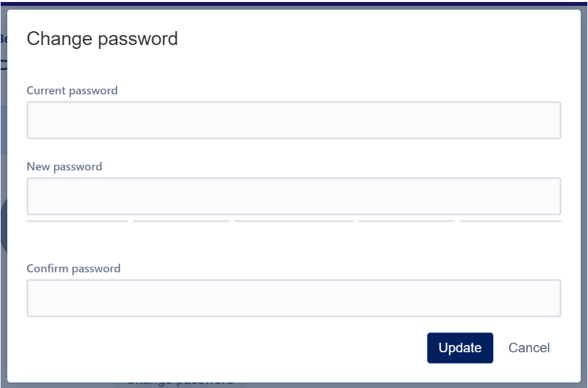Click the "Change password" dialog title
This screenshot has height=388, width=588.
pos(102,39)
